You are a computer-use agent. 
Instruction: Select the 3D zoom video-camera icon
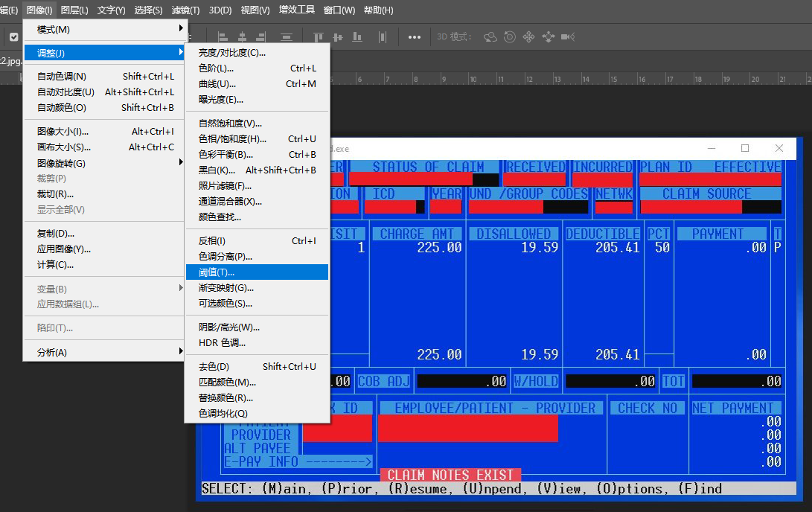point(568,36)
